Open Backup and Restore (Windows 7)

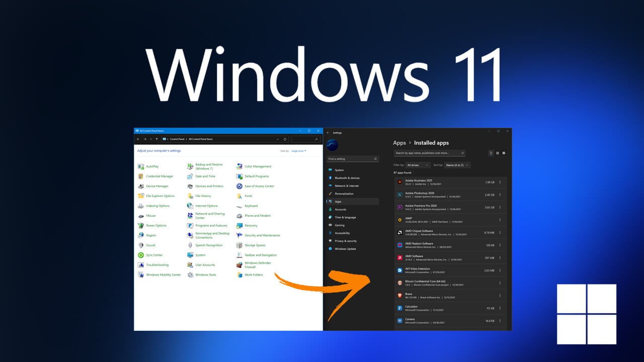(x=205, y=166)
